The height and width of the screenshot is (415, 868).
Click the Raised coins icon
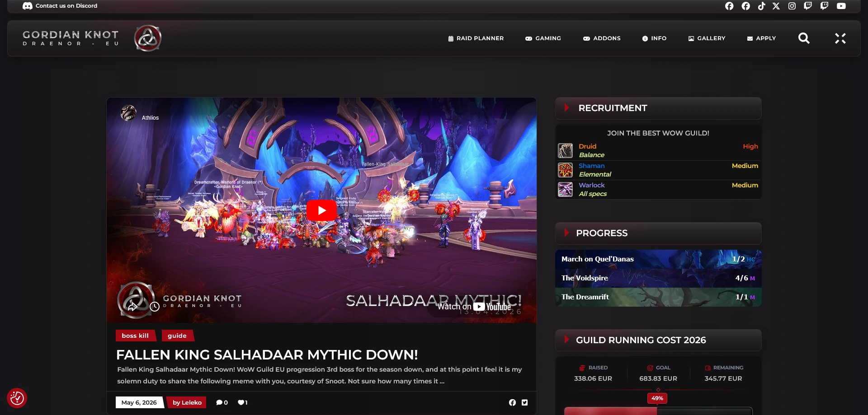(x=582, y=368)
